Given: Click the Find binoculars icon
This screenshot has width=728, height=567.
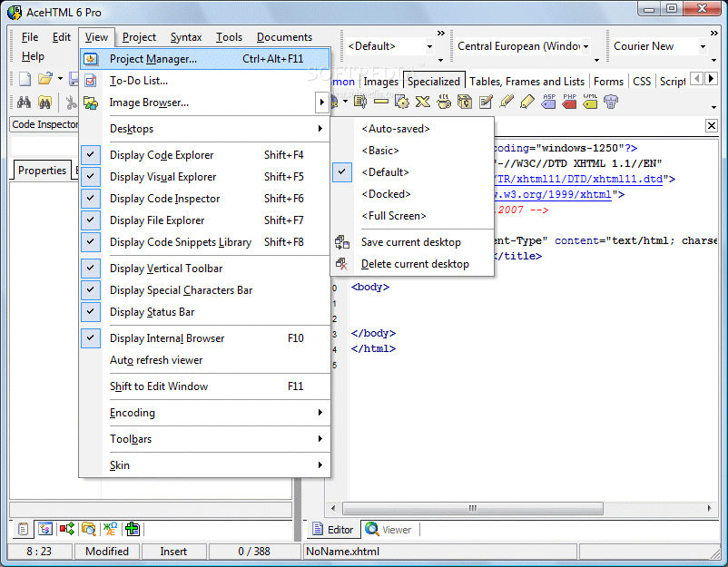Looking at the screenshot, I should click(24, 103).
